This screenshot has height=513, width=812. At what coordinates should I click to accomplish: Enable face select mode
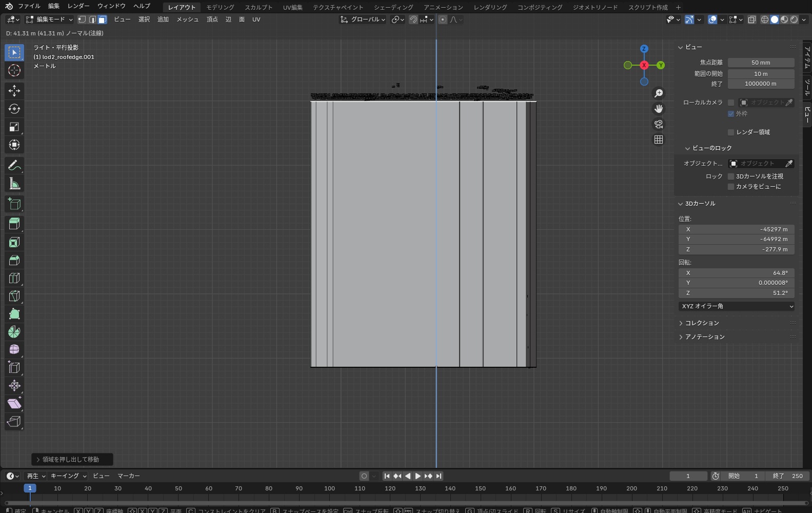pyautogui.click(x=102, y=19)
